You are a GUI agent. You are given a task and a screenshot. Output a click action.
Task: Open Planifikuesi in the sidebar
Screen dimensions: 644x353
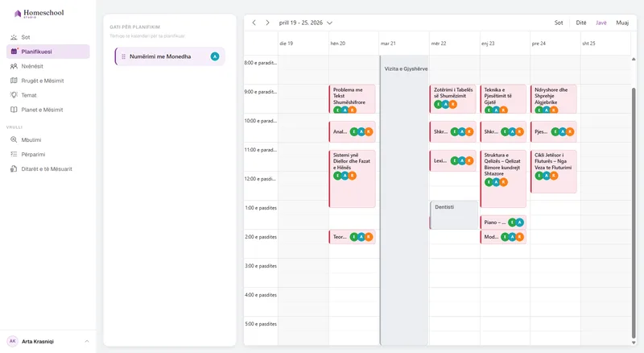tap(48, 52)
